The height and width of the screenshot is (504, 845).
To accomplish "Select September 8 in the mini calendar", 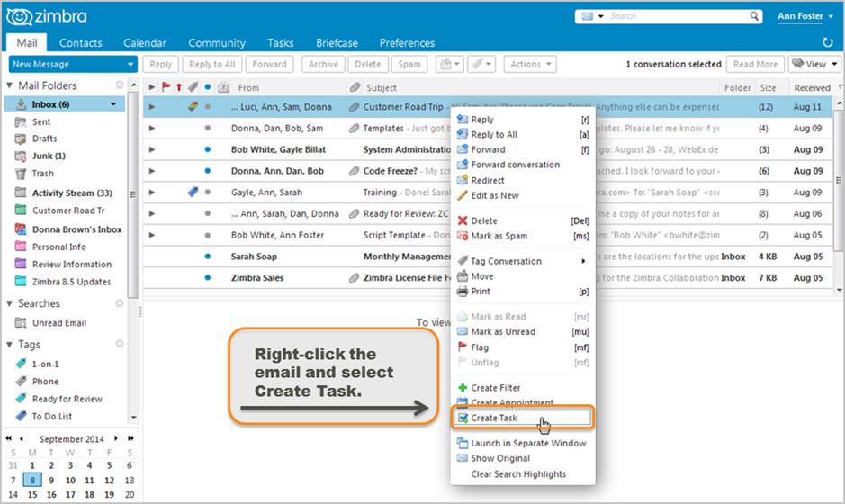I will point(32,480).
